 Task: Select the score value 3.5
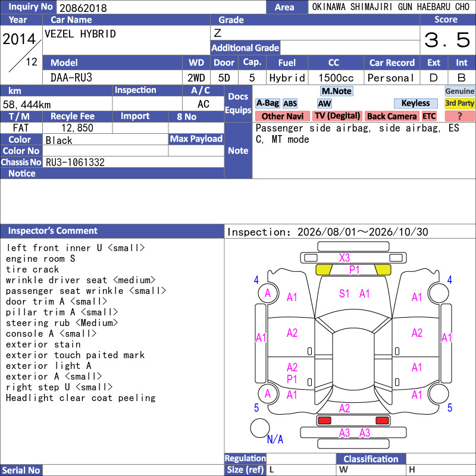coord(447,40)
